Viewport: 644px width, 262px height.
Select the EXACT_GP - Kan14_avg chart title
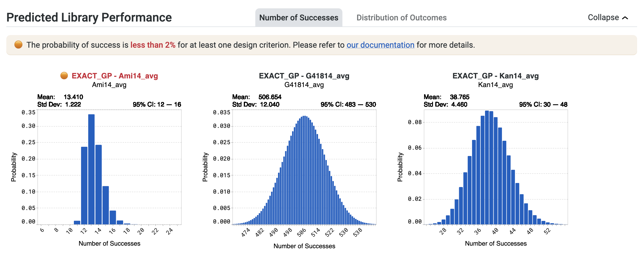(495, 76)
